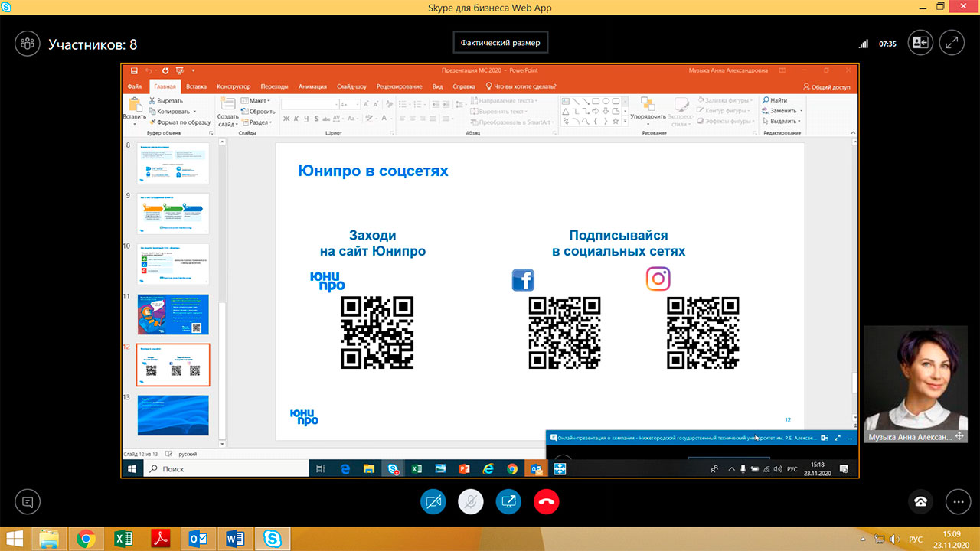Viewport: 980px width, 551px height.
Task: Click the Общий доступ share button
Action: [x=827, y=87]
